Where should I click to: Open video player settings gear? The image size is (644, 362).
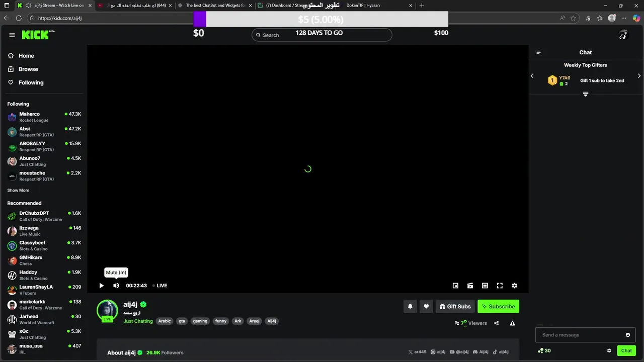(514, 286)
